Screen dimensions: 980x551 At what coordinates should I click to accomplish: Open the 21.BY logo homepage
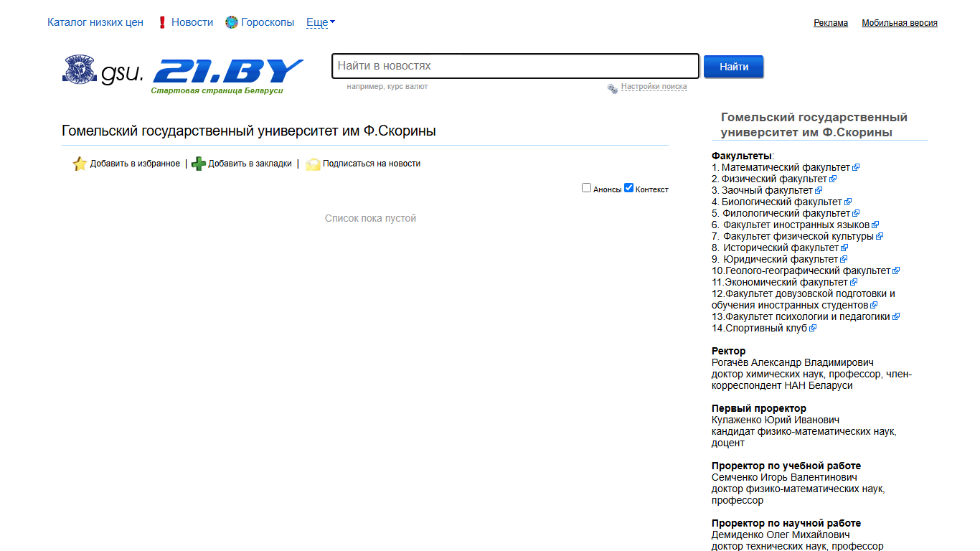tap(228, 72)
